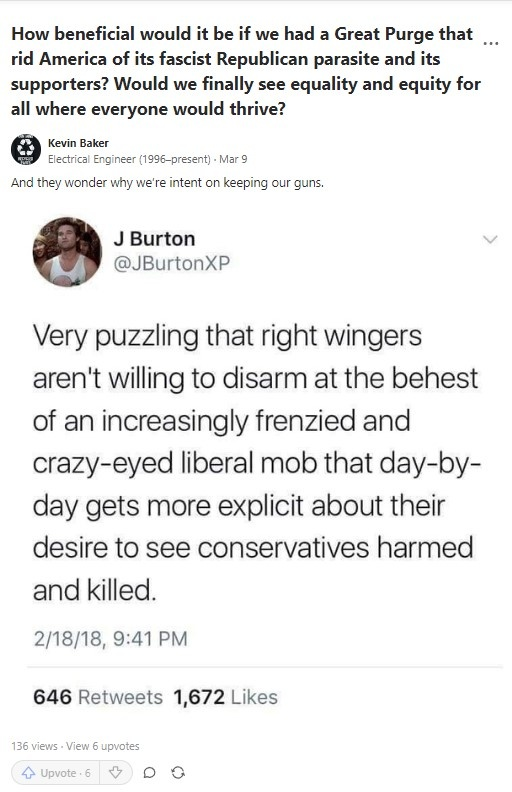Click the 646 Retweets count
Screen dimensions: 512x792
pyautogui.click(x=98, y=697)
